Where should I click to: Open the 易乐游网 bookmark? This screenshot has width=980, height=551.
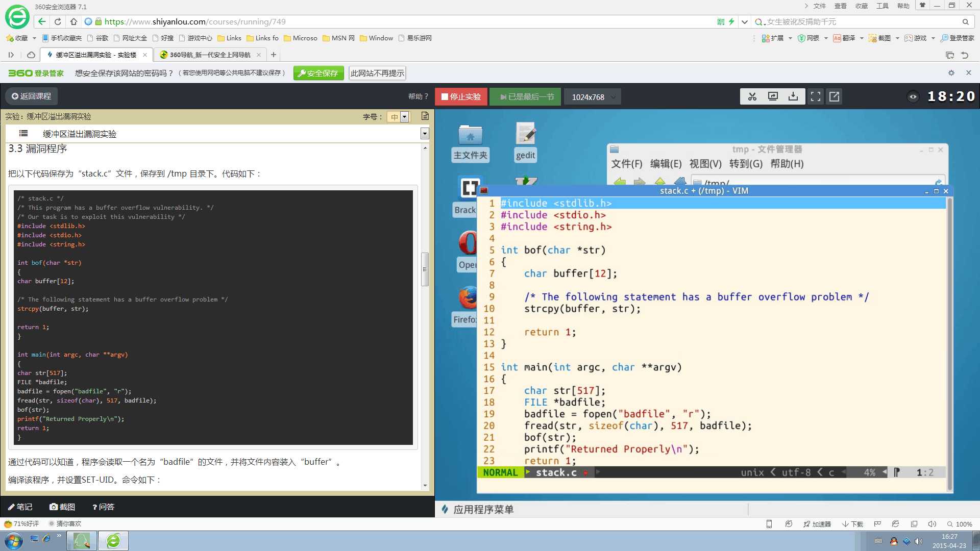415,38
